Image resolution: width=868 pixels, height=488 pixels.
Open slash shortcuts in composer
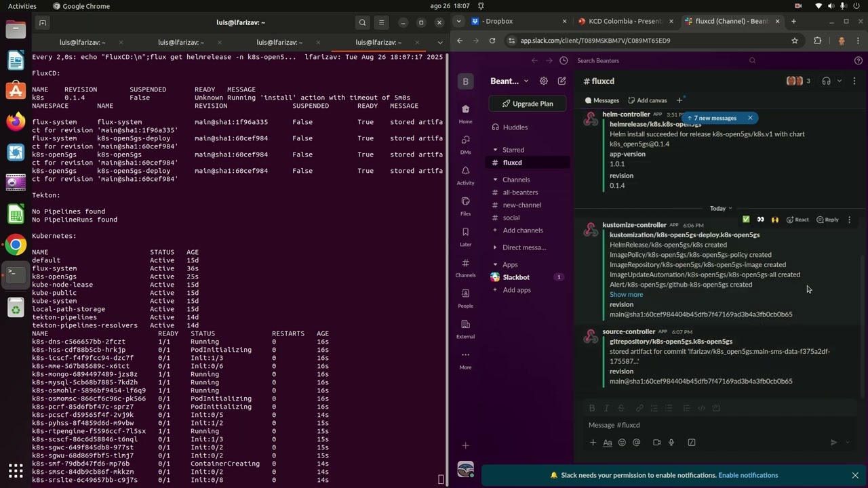coord(692,443)
